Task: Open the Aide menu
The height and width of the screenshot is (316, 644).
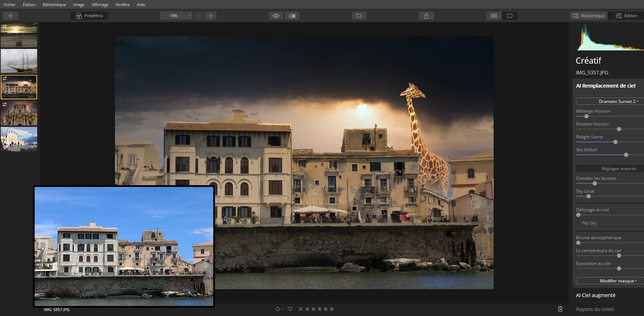Action: 141,5
